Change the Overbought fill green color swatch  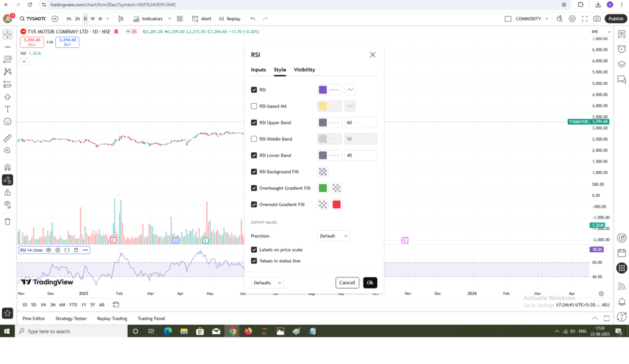(x=323, y=188)
